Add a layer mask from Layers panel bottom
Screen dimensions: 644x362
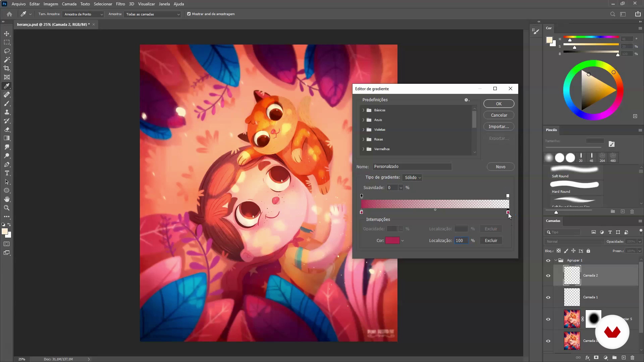(596, 358)
